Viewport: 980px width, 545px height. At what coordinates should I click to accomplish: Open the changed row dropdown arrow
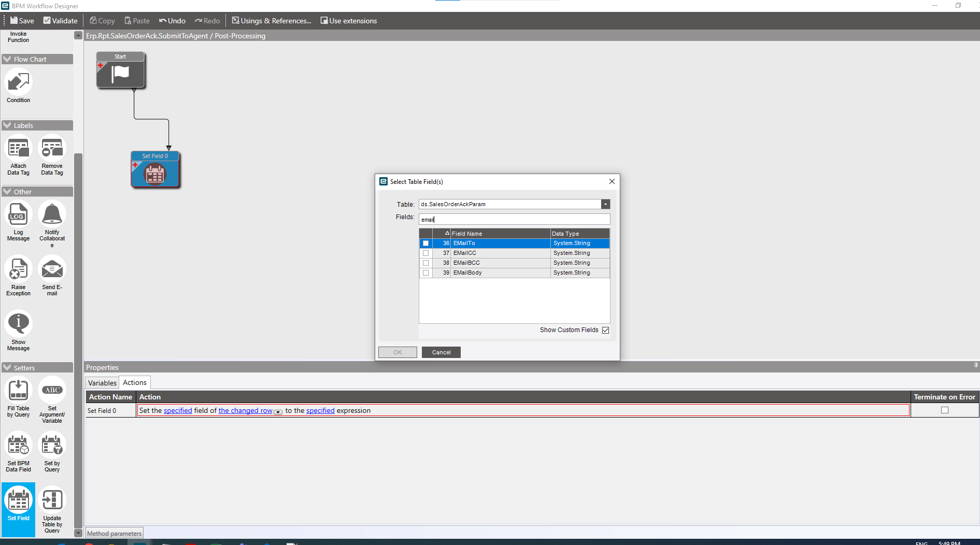(278, 412)
